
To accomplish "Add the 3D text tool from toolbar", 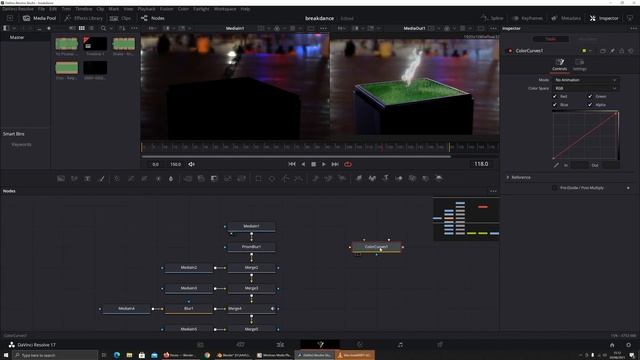I will tap(385, 178).
